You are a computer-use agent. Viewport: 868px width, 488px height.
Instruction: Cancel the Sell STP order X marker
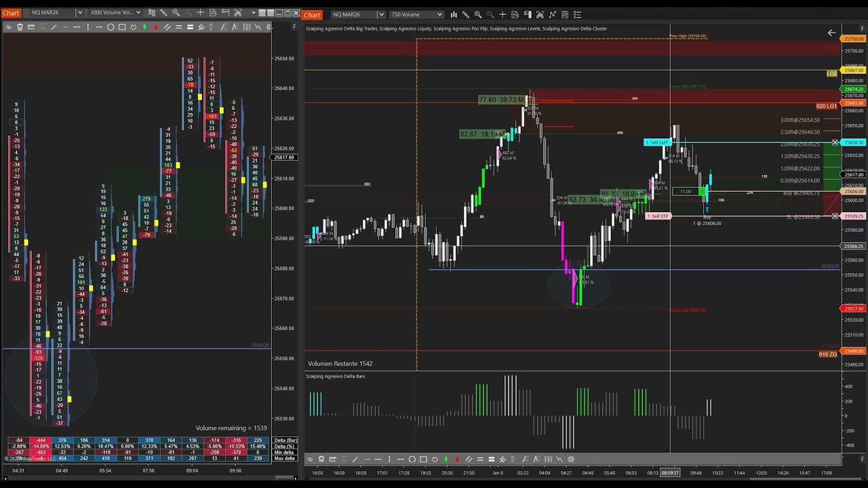coord(835,216)
